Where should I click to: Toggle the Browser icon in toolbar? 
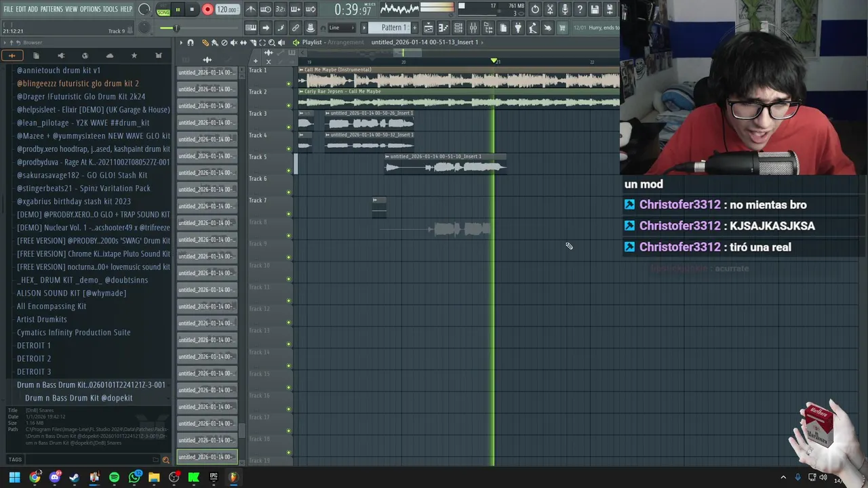tap(488, 28)
